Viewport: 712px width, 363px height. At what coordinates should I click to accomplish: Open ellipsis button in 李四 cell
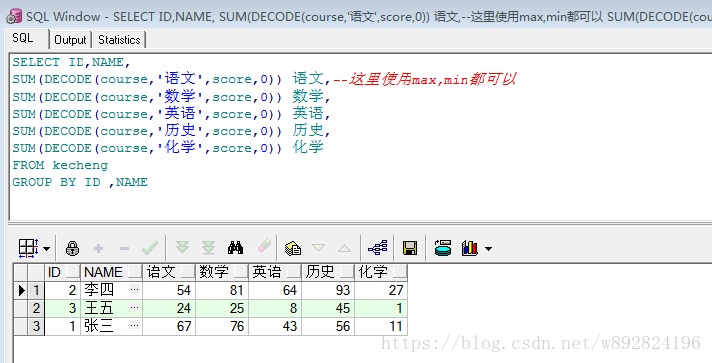coord(134,289)
